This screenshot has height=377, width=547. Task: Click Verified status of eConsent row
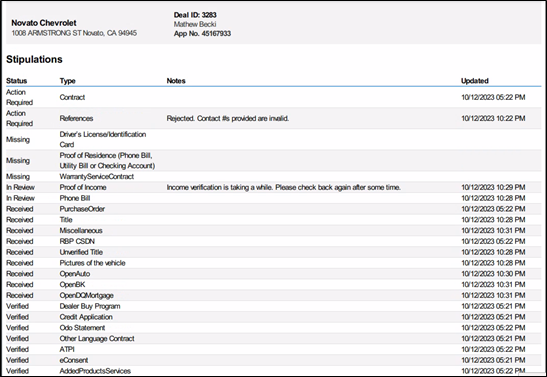tap(17, 360)
